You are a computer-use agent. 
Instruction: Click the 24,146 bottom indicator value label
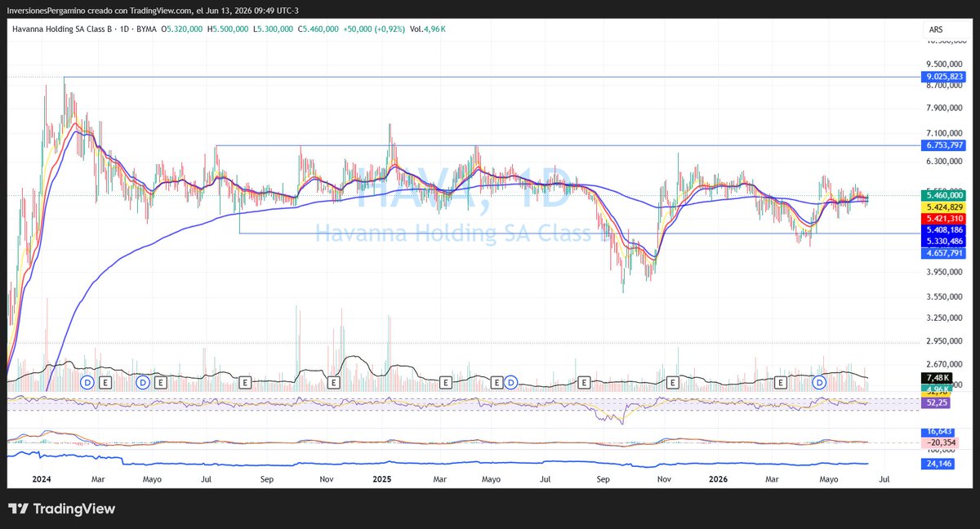point(936,465)
